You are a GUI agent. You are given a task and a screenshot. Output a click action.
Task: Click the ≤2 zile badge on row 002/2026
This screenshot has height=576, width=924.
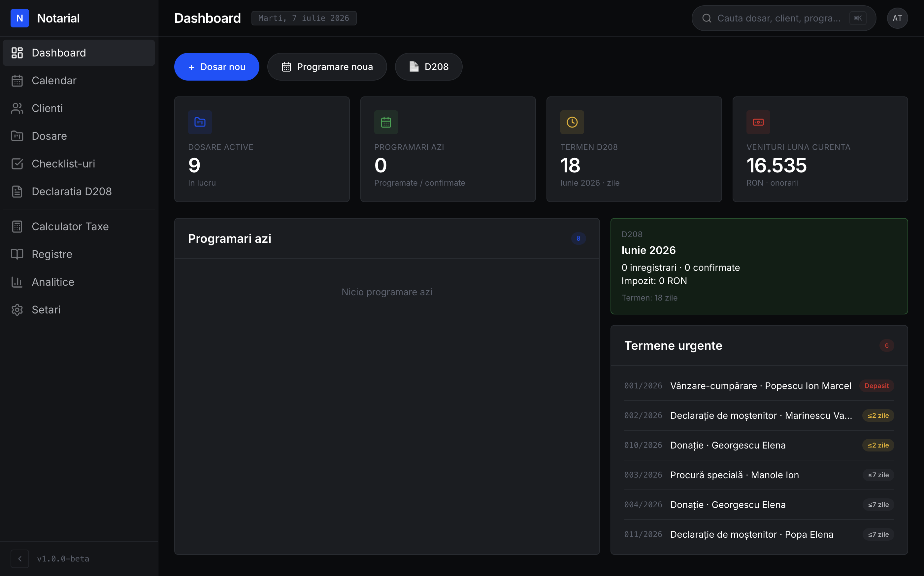click(x=878, y=415)
